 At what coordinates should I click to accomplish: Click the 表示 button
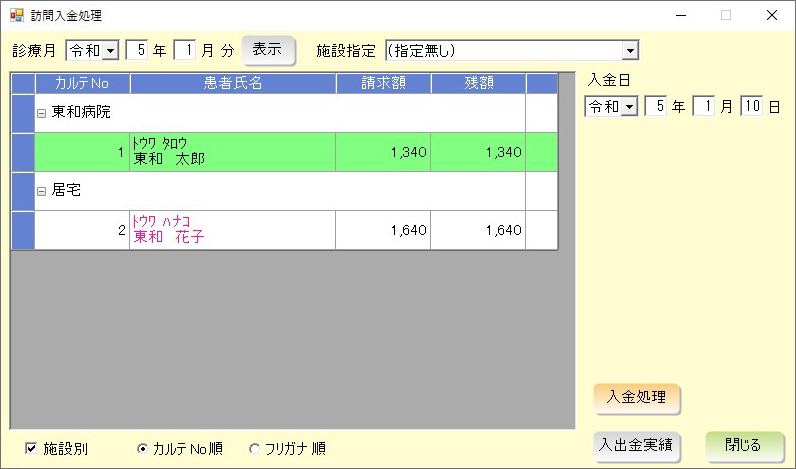pyautogui.click(x=269, y=49)
